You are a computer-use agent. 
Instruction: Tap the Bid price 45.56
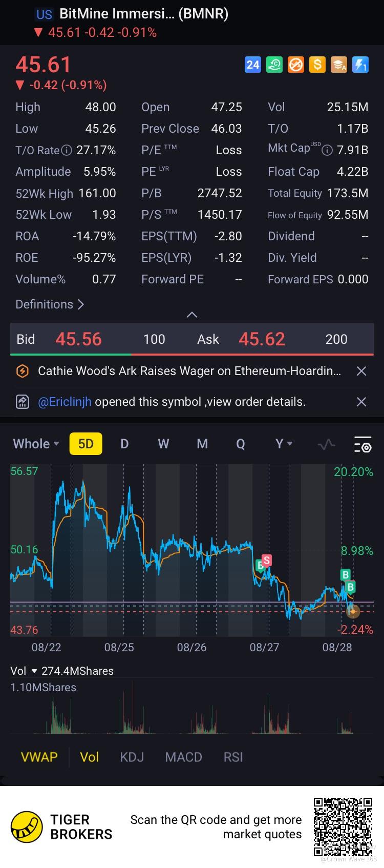[x=78, y=339]
